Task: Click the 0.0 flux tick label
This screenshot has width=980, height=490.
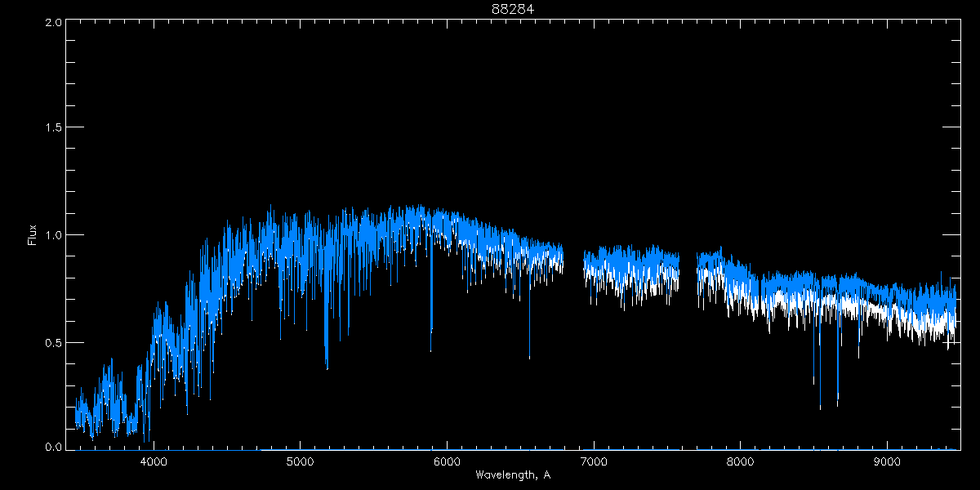Action: click(54, 448)
